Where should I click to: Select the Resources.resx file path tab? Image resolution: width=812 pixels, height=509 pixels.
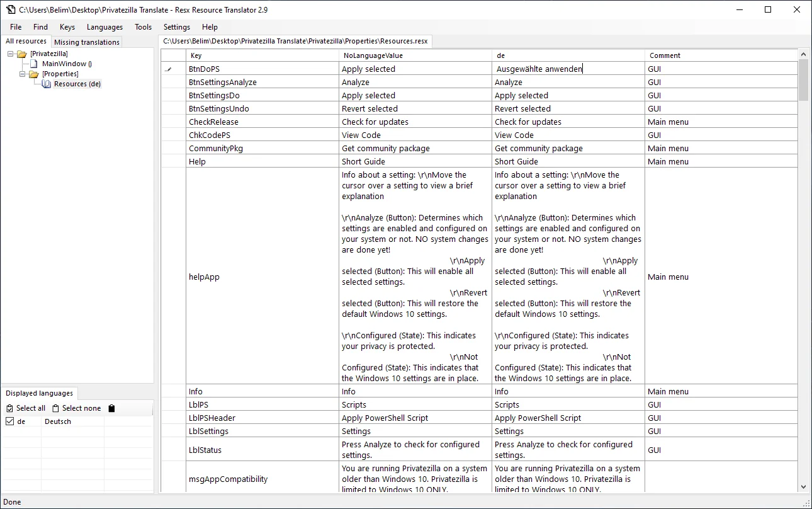click(x=296, y=41)
